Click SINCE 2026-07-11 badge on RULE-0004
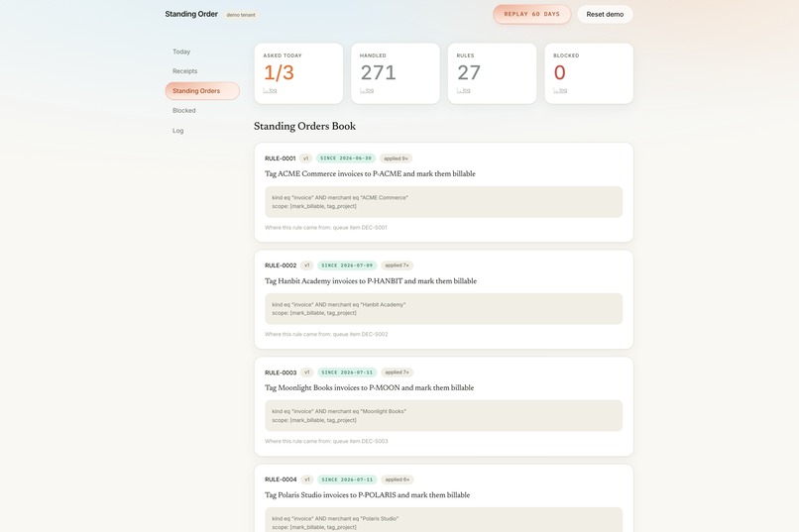799x532 pixels. coord(347,479)
